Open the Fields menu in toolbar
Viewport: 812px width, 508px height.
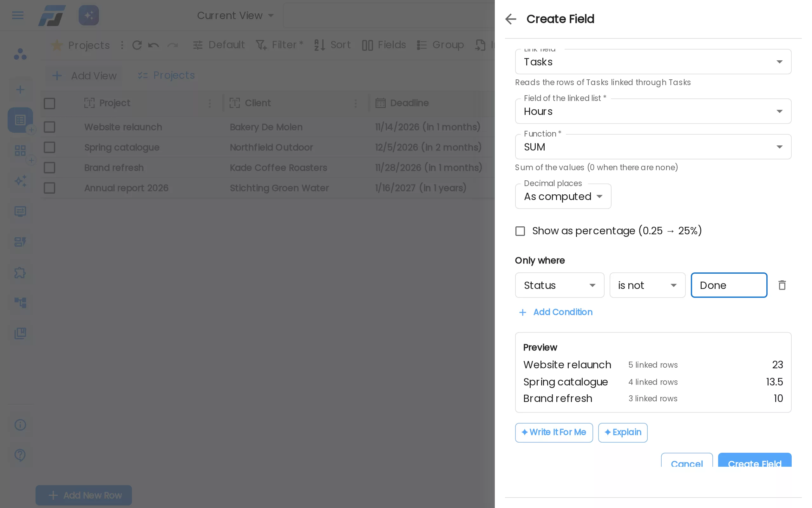coord(384,45)
